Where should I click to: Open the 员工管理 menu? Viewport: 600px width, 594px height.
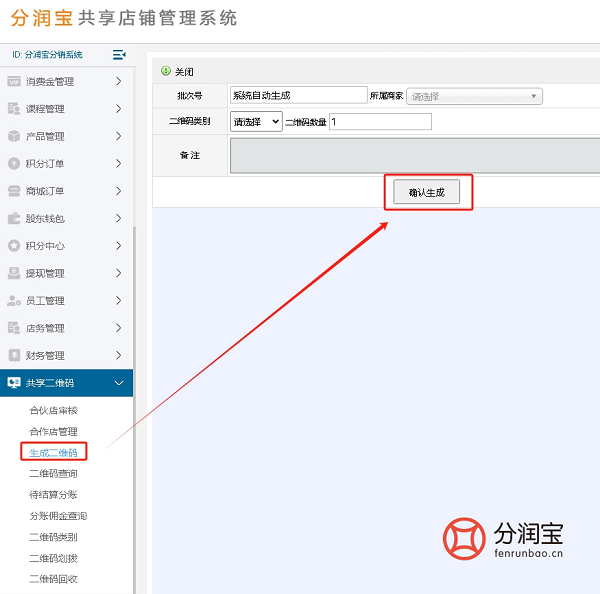coord(67,301)
